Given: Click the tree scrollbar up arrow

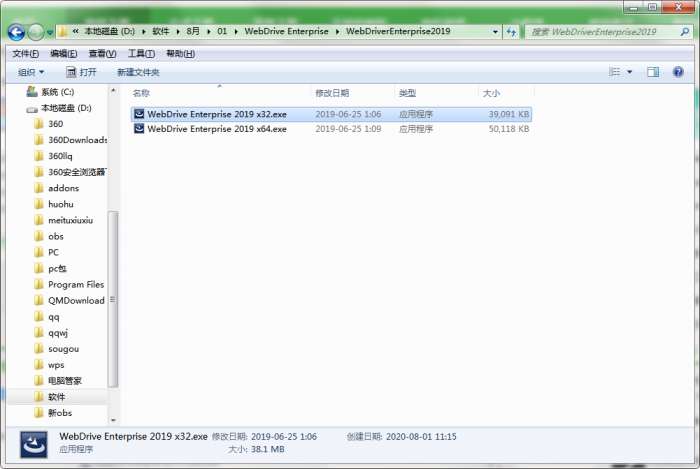Looking at the screenshot, I should [x=113, y=91].
